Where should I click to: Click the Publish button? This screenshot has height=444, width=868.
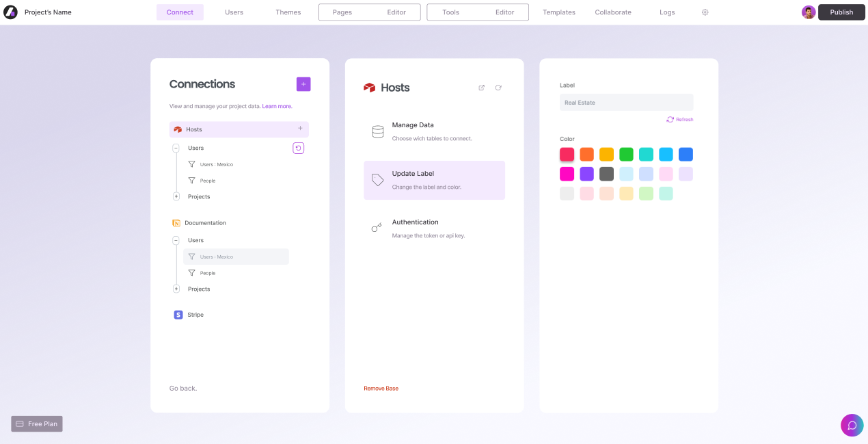click(x=841, y=12)
